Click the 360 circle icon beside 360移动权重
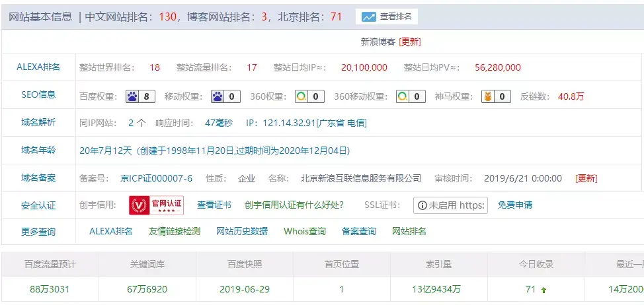This screenshot has width=644, height=305. (x=403, y=97)
